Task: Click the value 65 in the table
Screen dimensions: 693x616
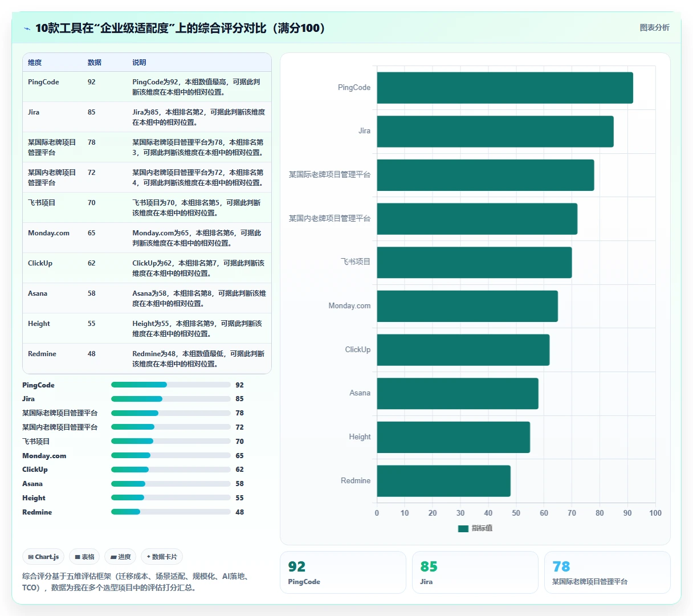Action: [92, 233]
